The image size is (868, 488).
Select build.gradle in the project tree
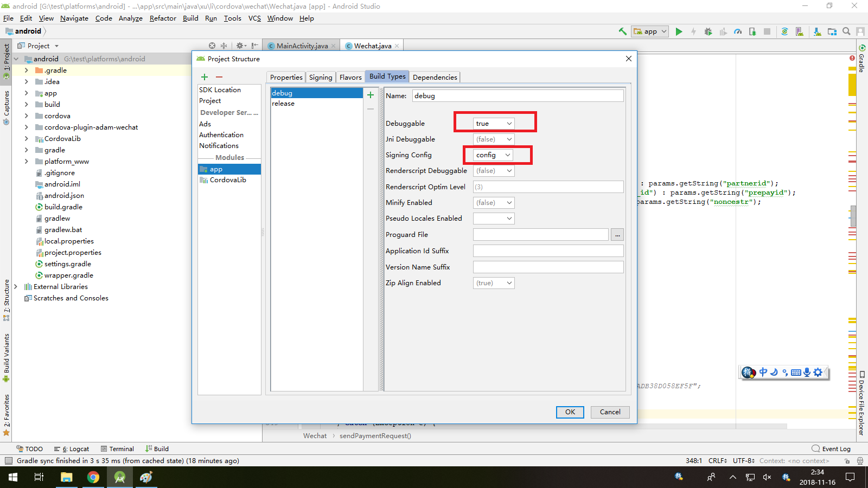[63, 207]
